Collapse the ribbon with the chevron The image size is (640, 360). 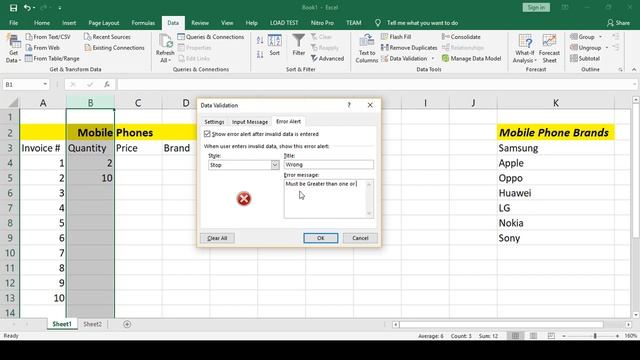coord(634,70)
